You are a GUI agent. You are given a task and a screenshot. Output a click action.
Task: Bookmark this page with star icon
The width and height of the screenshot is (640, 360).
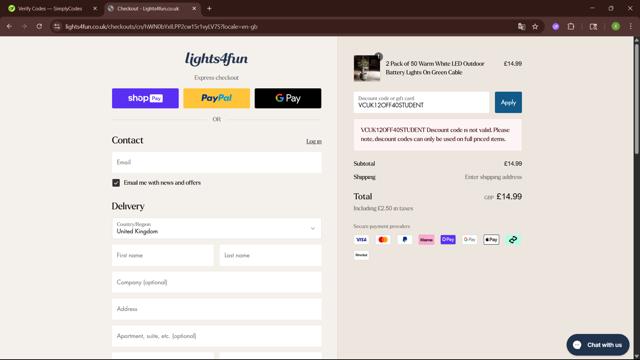point(535,27)
